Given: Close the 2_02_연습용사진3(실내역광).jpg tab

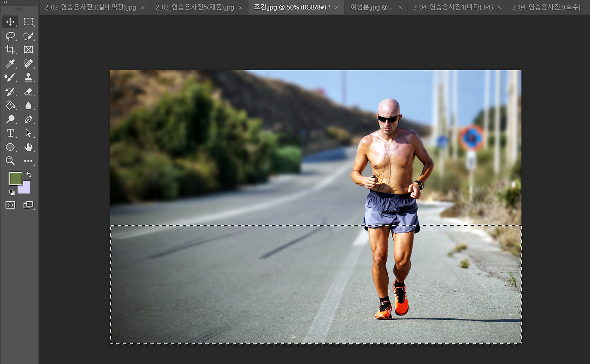Looking at the screenshot, I should [x=142, y=7].
